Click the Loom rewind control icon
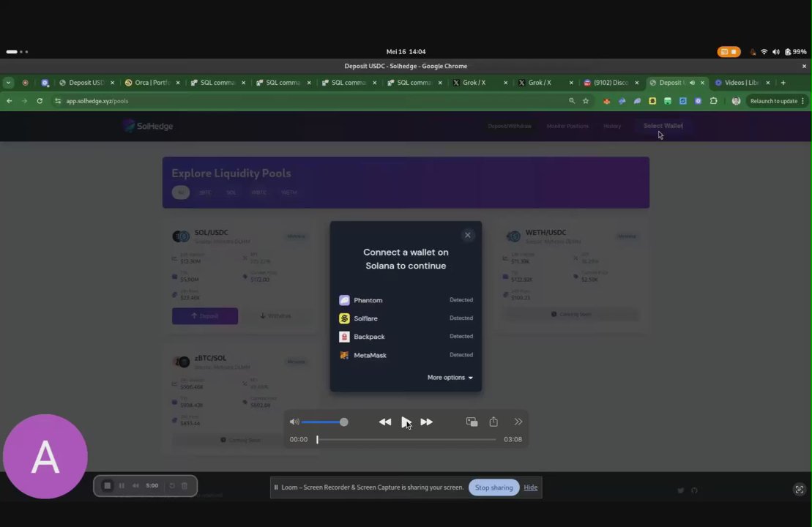 [135, 485]
